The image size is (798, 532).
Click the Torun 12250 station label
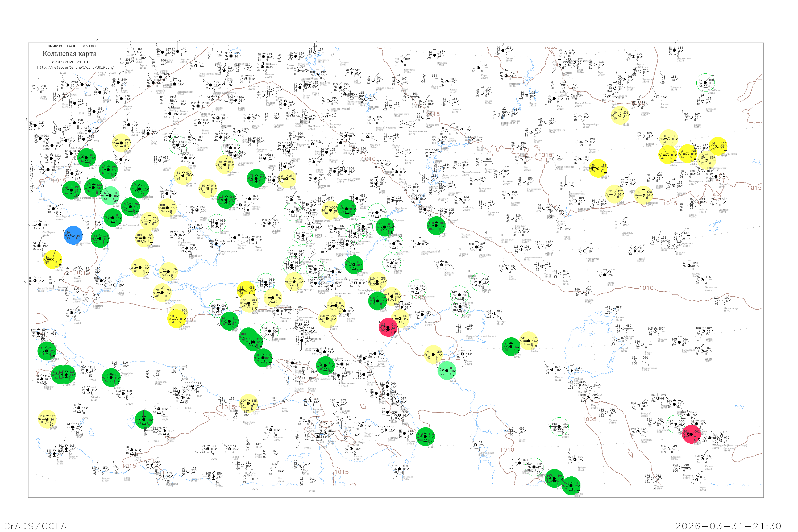[43, 98]
